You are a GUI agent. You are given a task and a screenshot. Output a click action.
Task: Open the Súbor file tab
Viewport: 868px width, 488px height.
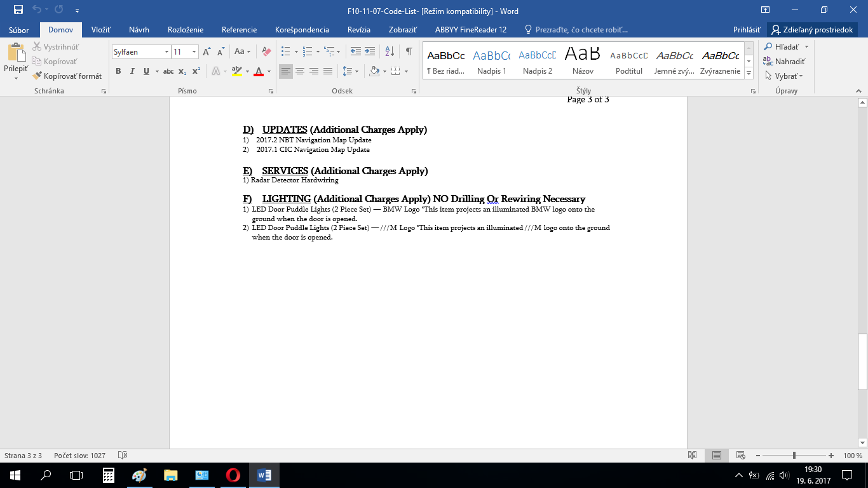[x=19, y=30]
